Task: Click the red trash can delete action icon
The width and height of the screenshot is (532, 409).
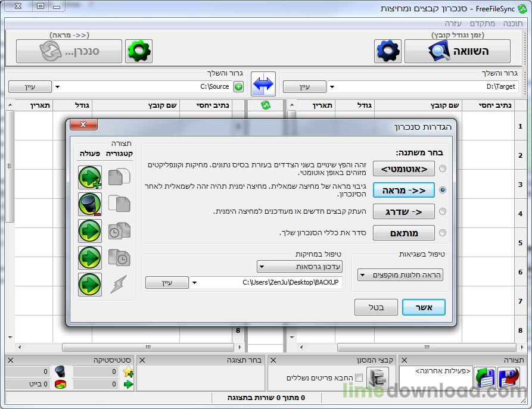Action: tap(89, 204)
